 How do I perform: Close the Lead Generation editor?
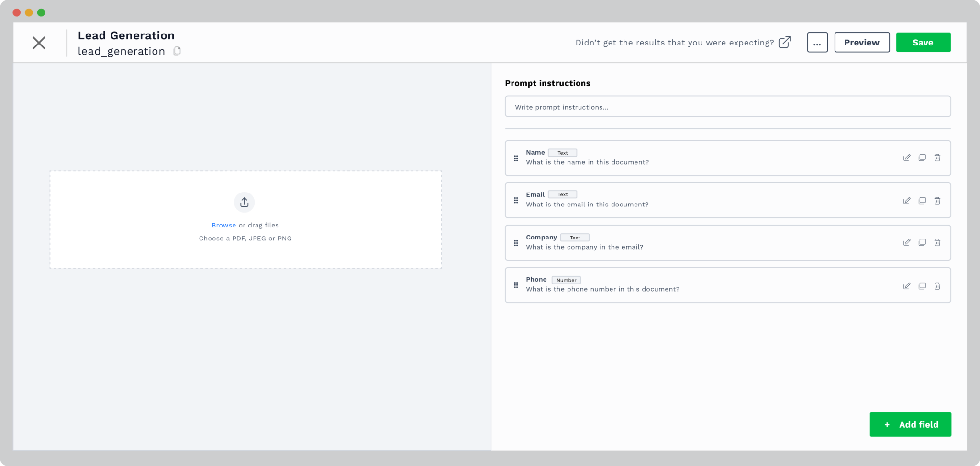(x=38, y=42)
